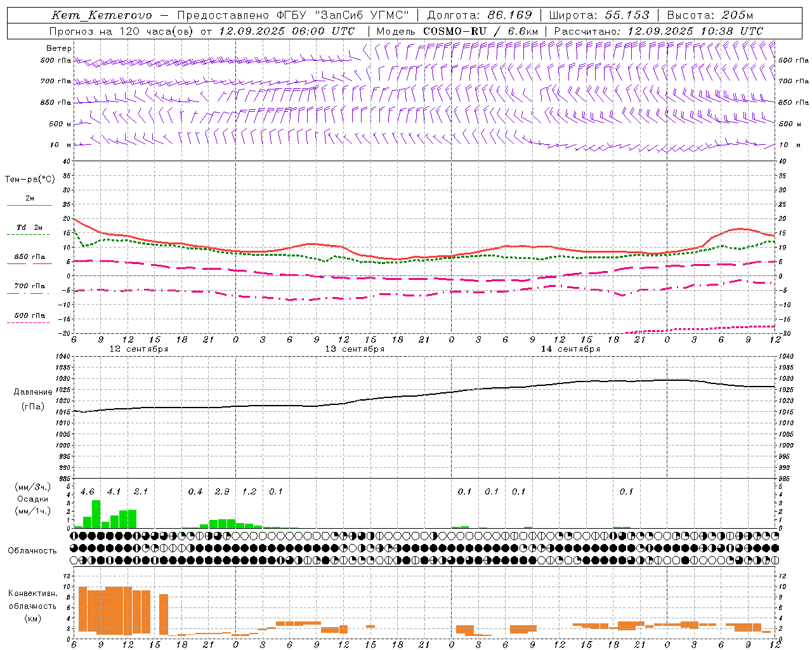Screen dimensions: 812x650
Task: Click the tallest green precipitation bar
Action: 96,514
